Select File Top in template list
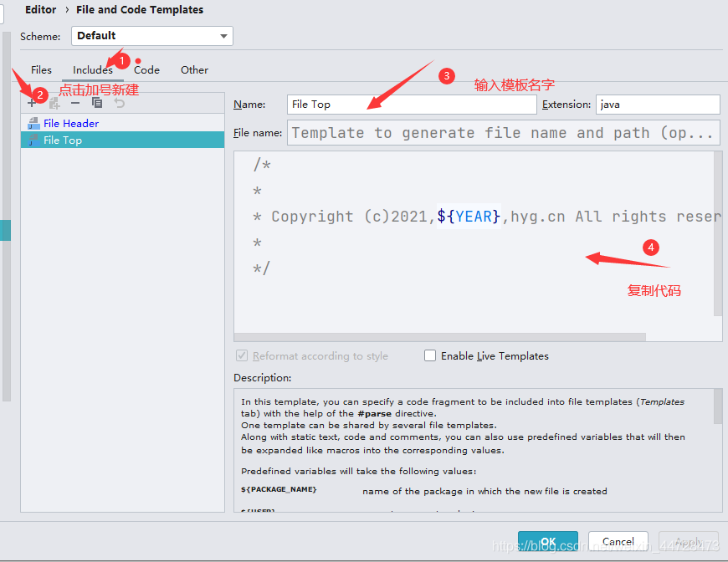 click(x=122, y=140)
